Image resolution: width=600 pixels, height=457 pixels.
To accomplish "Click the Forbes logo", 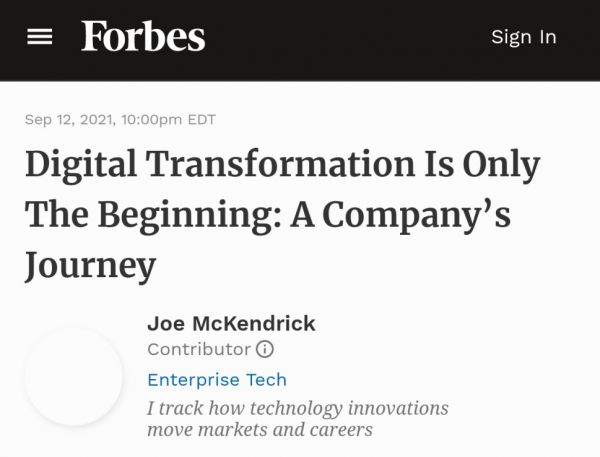I will click(143, 37).
